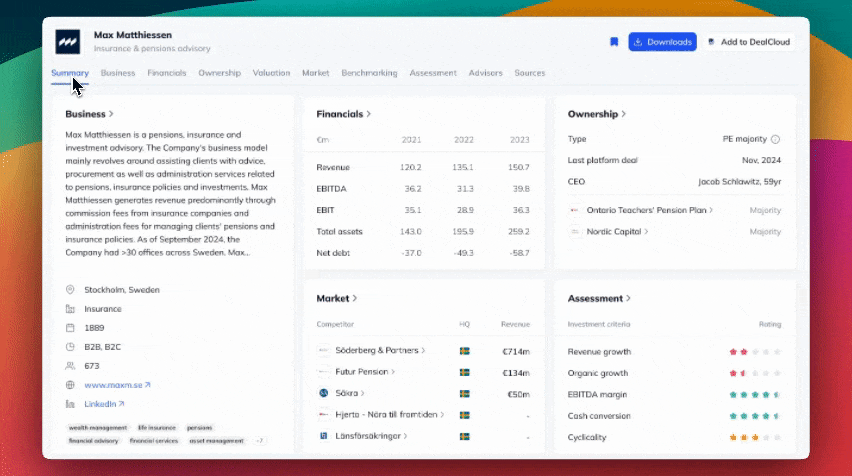The image size is (852, 476).
Task: Click the pie chart icon beside B2B, B2C
Action: click(70, 347)
